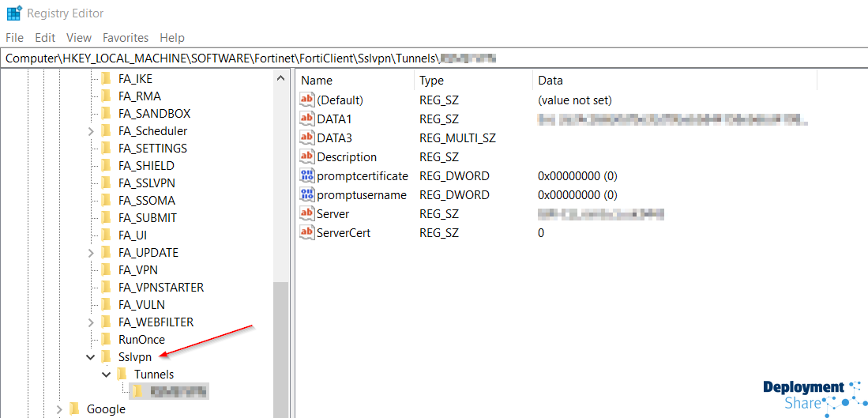Click the registry path address bar

point(434,58)
